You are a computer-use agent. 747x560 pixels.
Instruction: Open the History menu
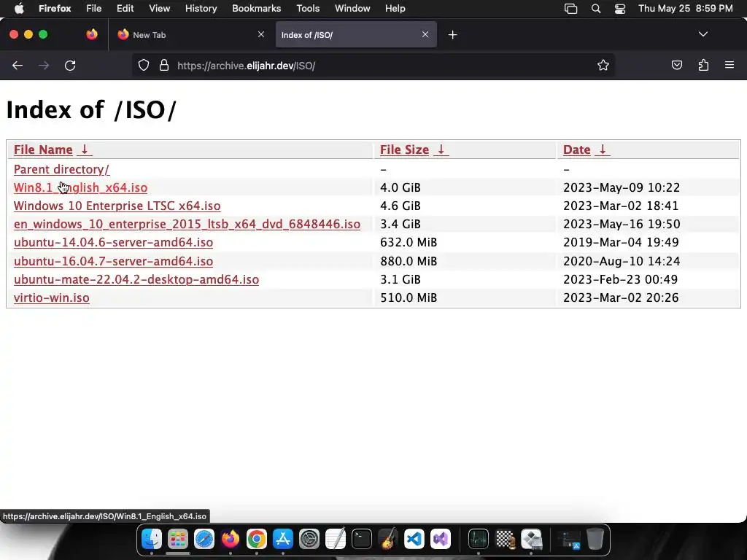pos(201,9)
